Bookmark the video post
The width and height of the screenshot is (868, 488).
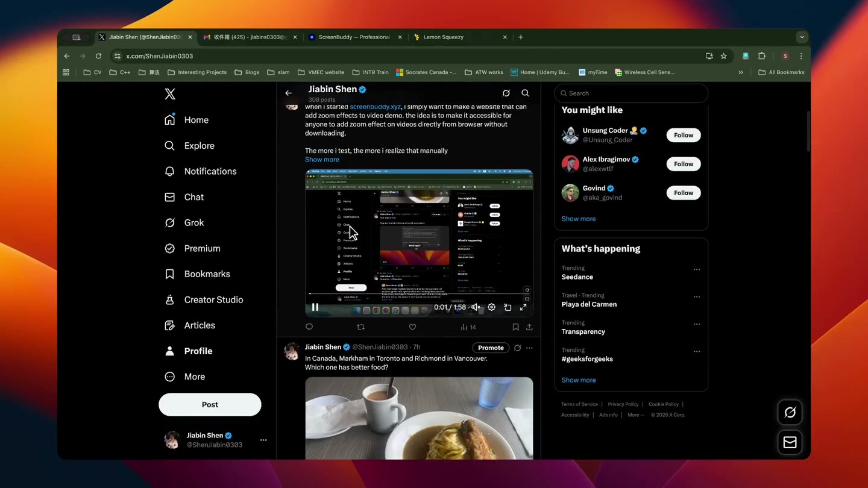[x=515, y=327]
